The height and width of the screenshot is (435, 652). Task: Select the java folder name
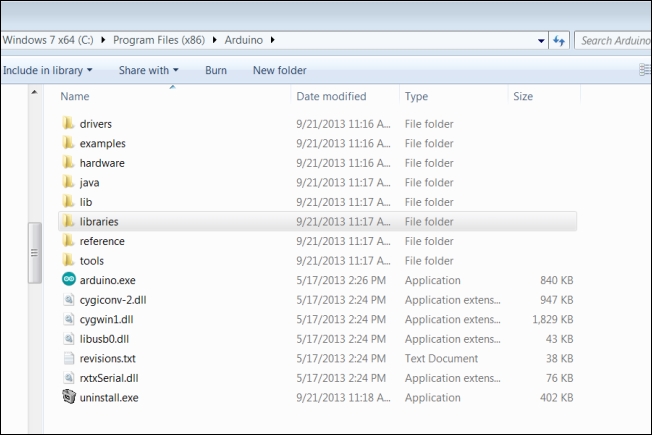[89, 183]
